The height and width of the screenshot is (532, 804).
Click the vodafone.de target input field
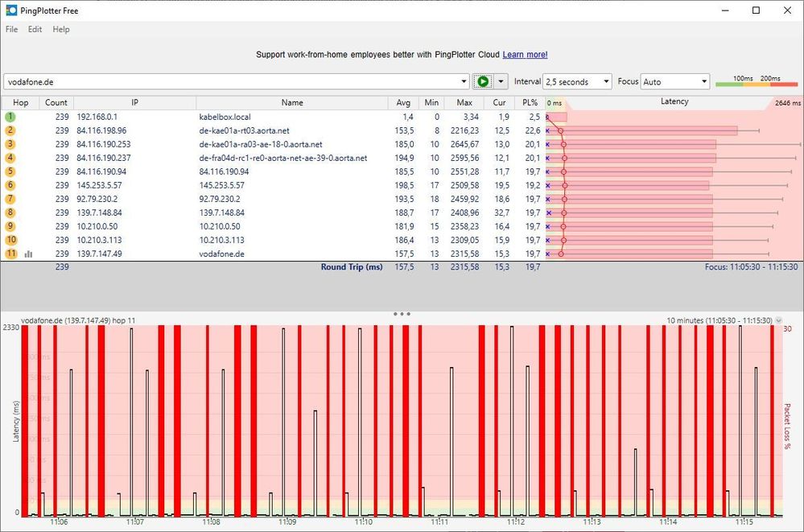tap(231, 81)
